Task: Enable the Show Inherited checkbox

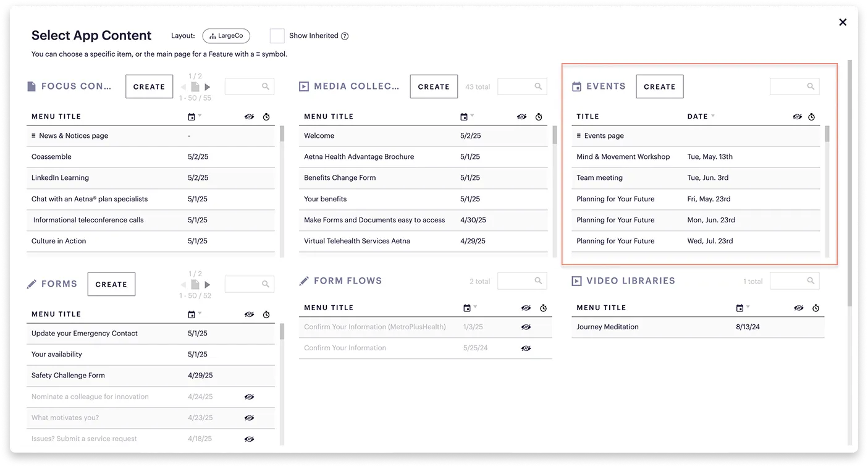Action: [x=277, y=36]
